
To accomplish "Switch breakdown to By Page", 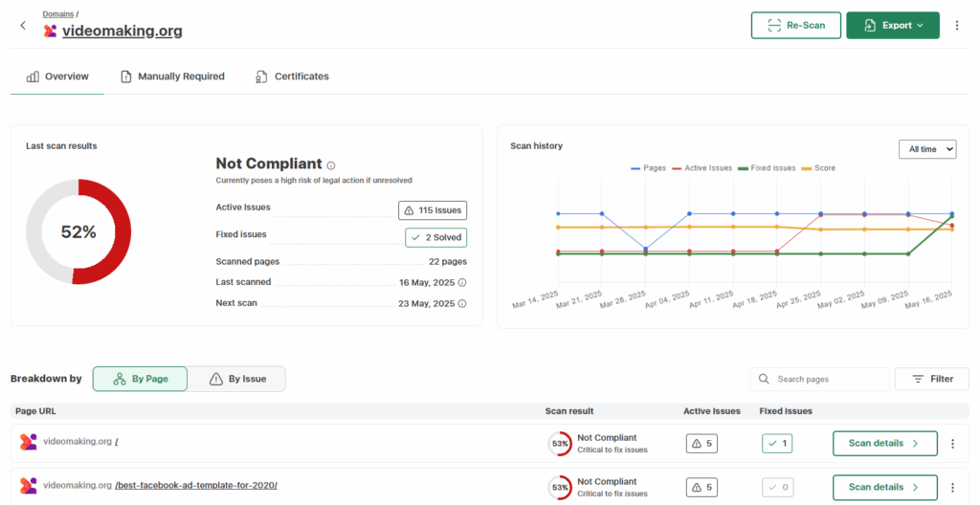I will click(x=140, y=379).
